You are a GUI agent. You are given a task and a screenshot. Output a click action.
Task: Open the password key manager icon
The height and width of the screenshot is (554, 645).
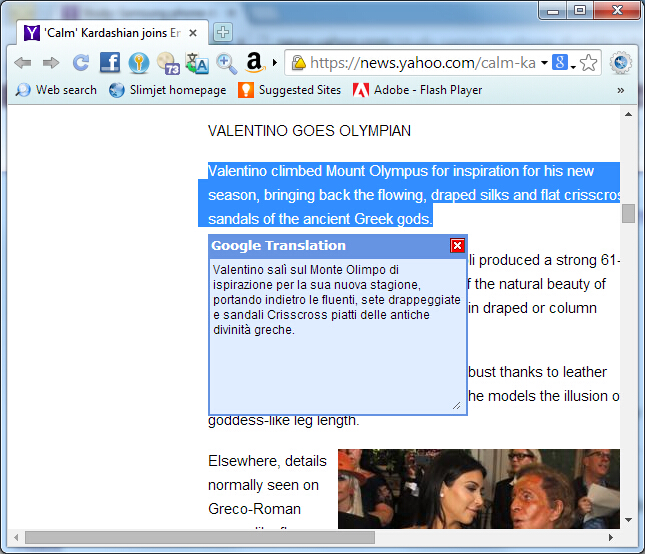click(139, 63)
